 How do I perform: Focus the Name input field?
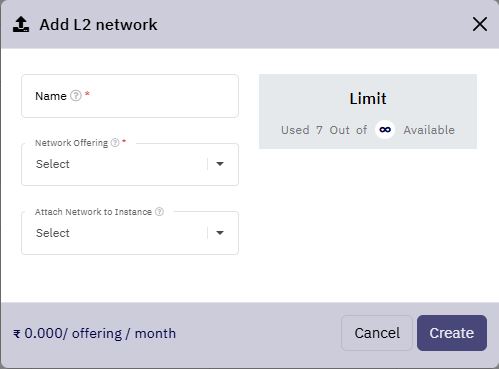click(x=130, y=96)
